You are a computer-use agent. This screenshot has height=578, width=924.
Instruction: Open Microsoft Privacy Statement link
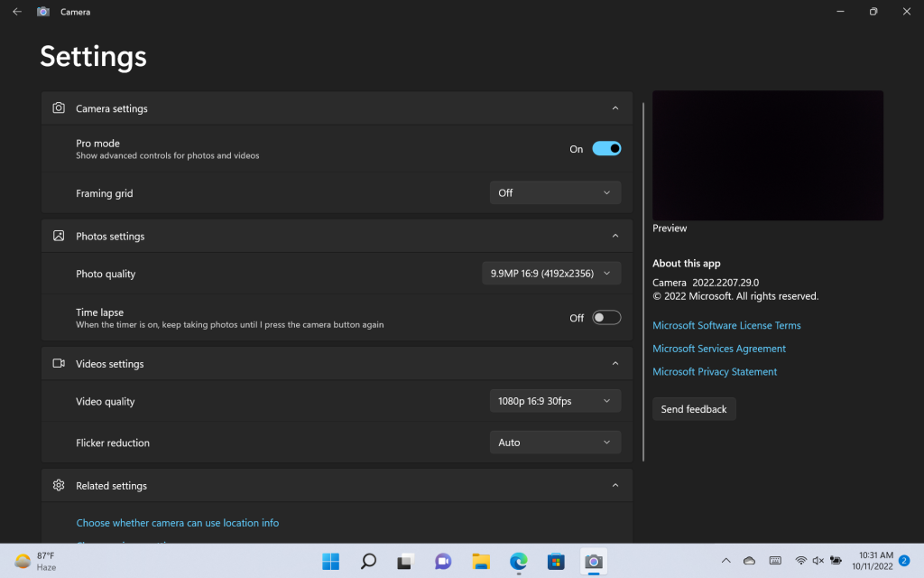[715, 371]
